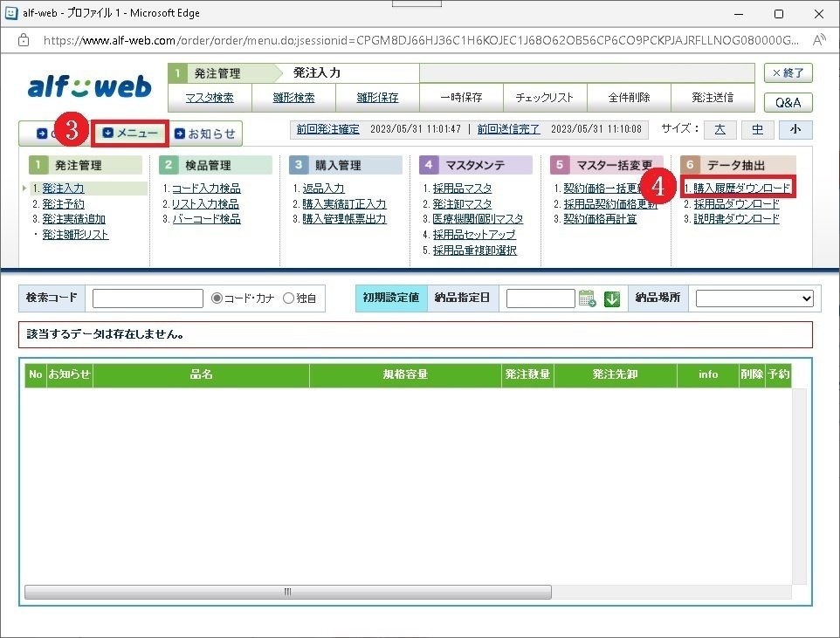This screenshot has height=638, width=840.
Task: Open the 購入履歴ダウンロード link
Action: pos(740,187)
